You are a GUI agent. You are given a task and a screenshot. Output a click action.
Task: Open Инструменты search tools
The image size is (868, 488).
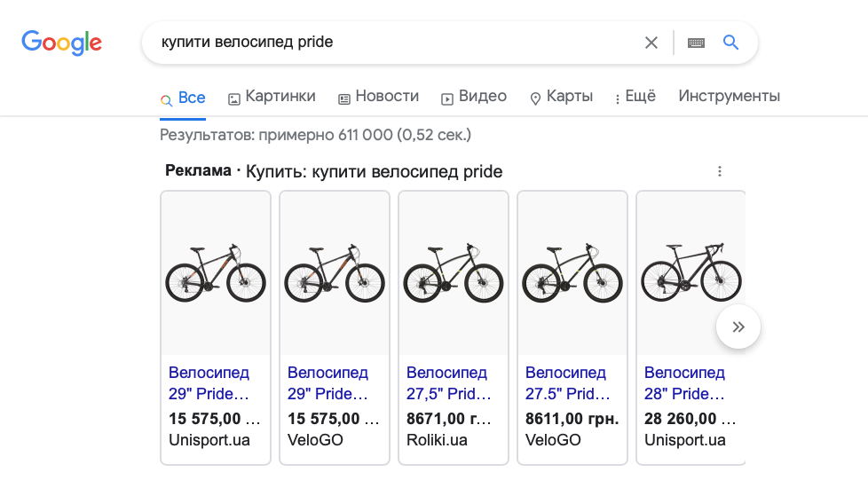tap(729, 97)
